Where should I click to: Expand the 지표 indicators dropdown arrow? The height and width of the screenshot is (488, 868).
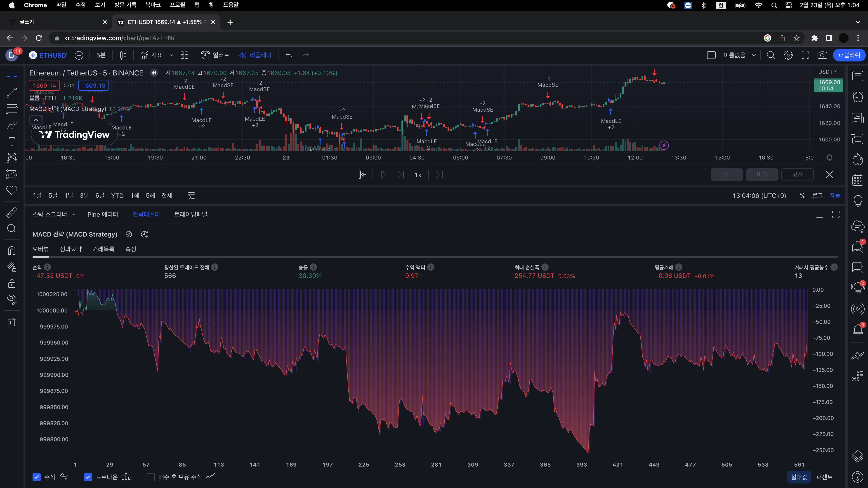tap(171, 55)
